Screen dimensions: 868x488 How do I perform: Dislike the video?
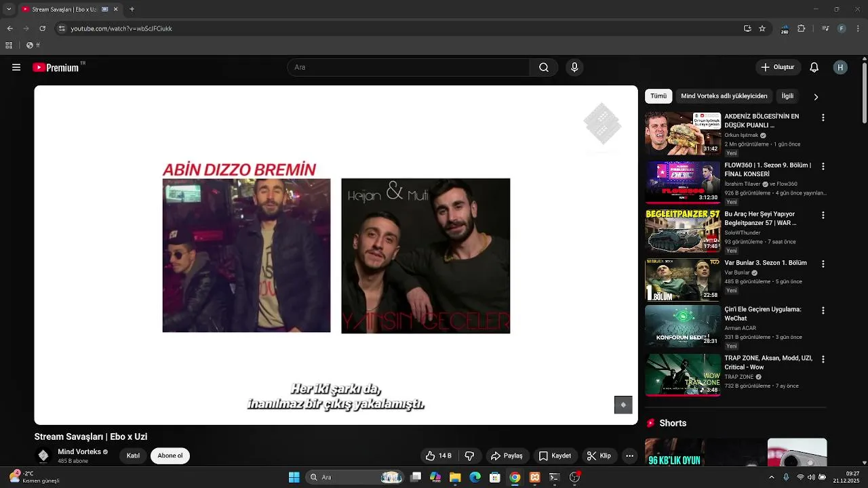point(469,455)
